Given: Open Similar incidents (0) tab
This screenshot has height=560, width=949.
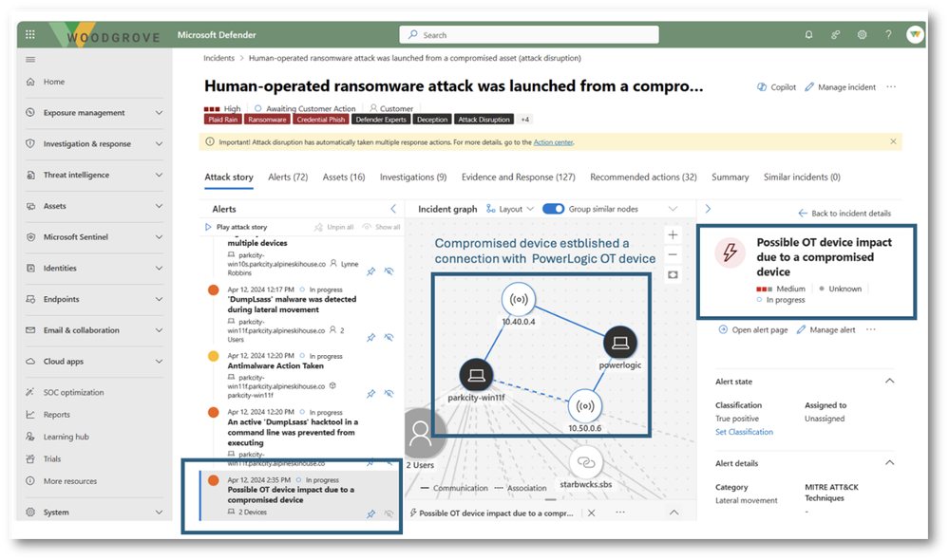Looking at the screenshot, I should pyautogui.click(x=802, y=177).
